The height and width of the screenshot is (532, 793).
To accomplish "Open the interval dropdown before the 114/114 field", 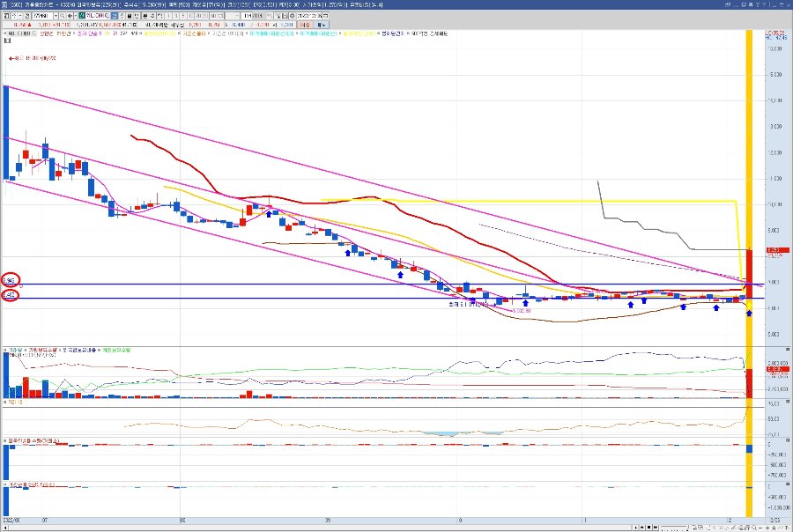I will pos(237,16).
